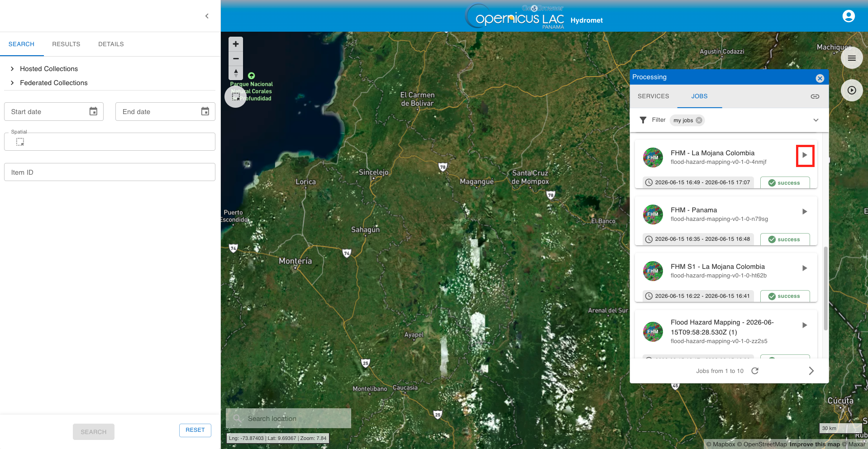This screenshot has width=868, height=449.
Task: Switch to the RESULTS tab
Action: tap(66, 44)
